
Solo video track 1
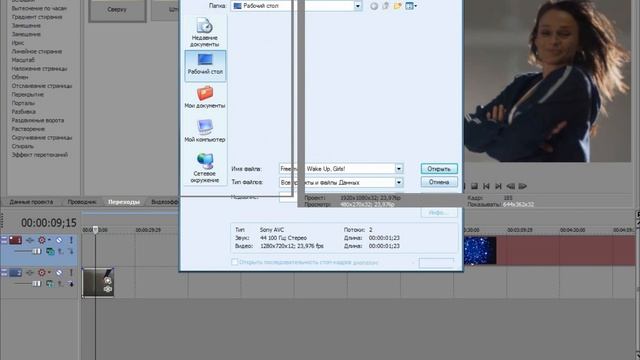pyautogui.click(x=71, y=240)
